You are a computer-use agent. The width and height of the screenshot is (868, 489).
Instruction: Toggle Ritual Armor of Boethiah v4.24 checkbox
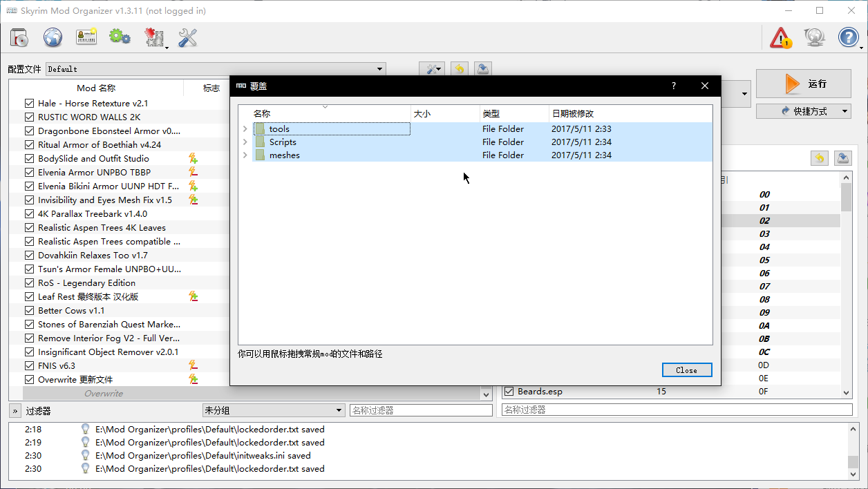click(x=29, y=144)
